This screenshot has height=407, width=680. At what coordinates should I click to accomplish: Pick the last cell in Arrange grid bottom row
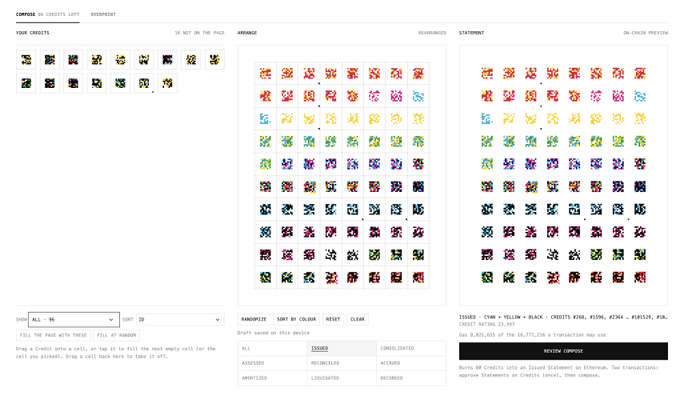[418, 277]
